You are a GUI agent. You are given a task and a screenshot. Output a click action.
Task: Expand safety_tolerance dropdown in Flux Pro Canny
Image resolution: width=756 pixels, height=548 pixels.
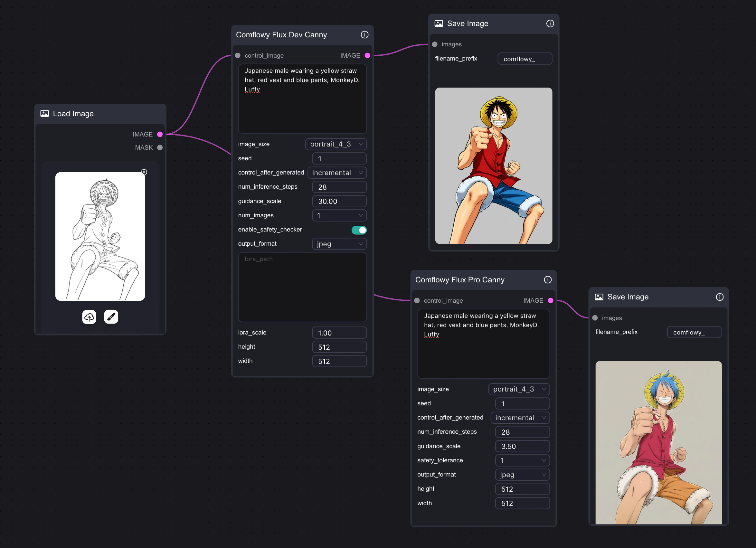[x=522, y=460]
